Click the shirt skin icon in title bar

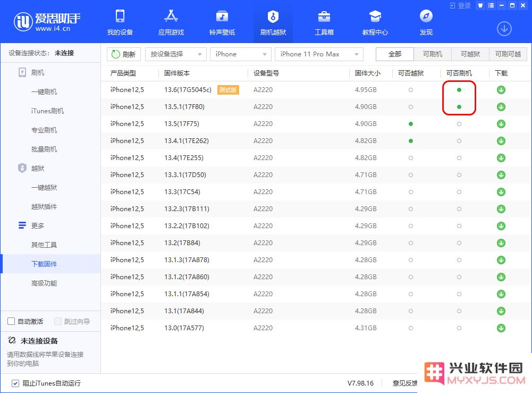pyautogui.click(x=480, y=5)
